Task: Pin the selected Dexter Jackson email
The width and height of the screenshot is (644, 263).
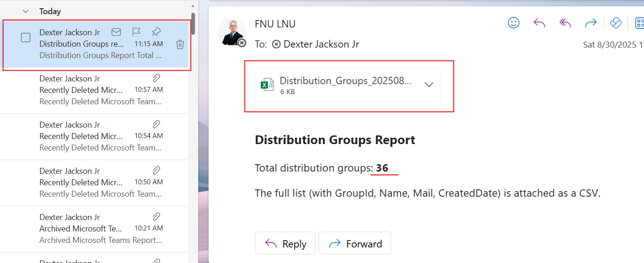Action: click(156, 32)
